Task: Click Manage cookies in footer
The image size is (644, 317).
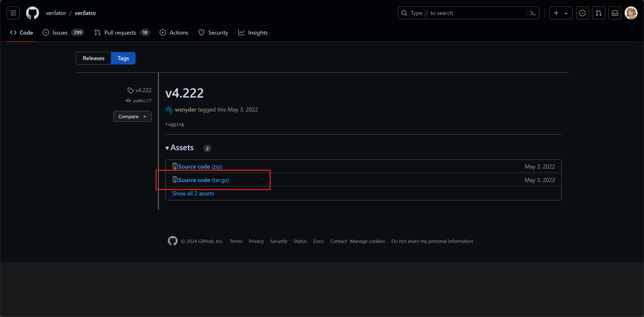Action: pos(367,241)
